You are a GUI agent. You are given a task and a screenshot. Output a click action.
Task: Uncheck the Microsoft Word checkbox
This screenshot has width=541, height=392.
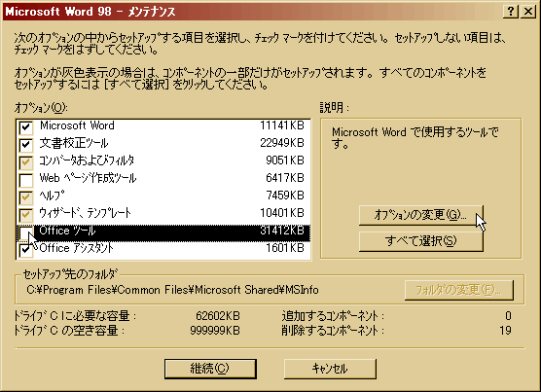(26, 127)
